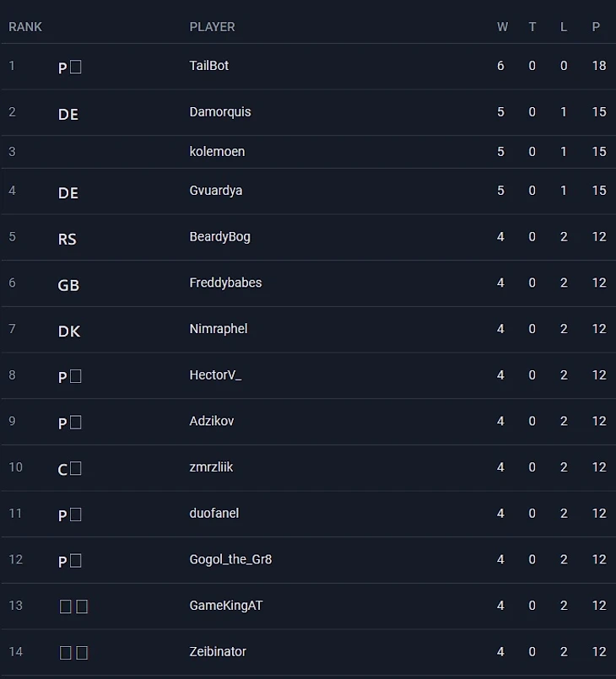Click the flag icon beside TailBot
Screen dimensions: 616x679
point(69,67)
